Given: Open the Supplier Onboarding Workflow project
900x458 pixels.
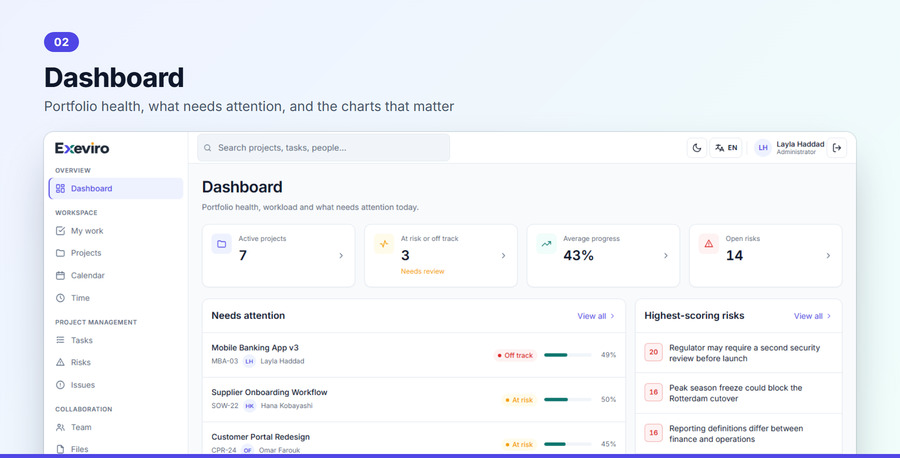Looking at the screenshot, I should coord(269,393).
